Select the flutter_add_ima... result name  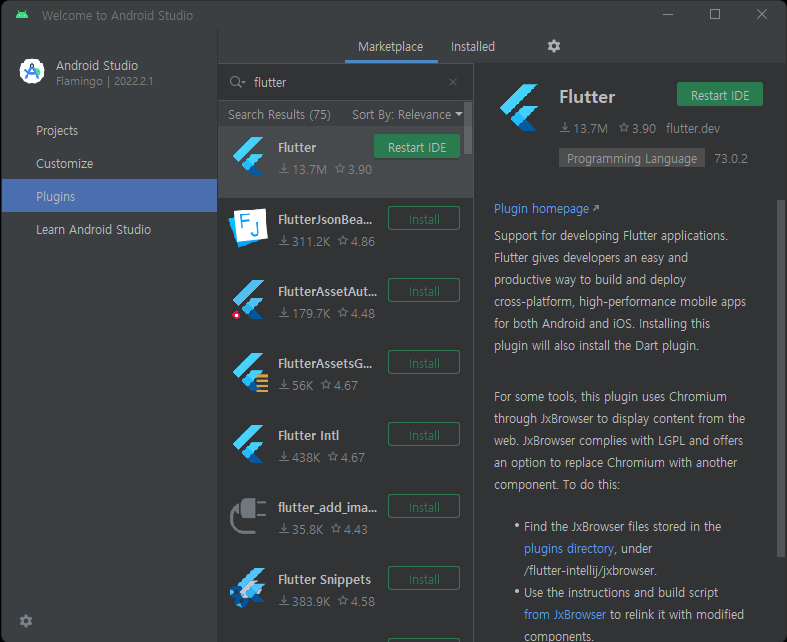pos(327,507)
